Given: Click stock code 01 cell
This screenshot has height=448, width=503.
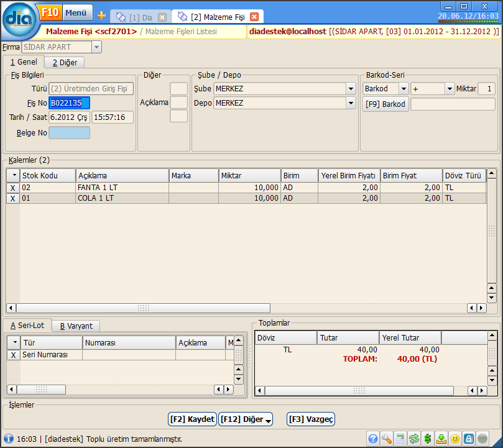Looking at the screenshot, I should pyautogui.click(x=47, y=198).
